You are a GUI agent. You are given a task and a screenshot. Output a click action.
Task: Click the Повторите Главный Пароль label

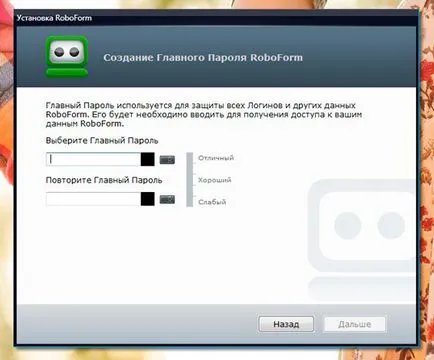[104, 180]
